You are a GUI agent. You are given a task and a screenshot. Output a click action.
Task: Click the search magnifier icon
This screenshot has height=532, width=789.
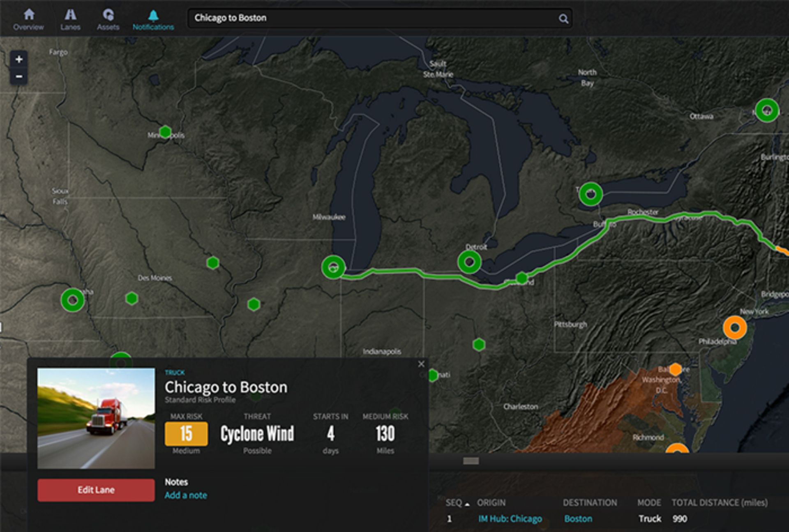click(563, 18)
